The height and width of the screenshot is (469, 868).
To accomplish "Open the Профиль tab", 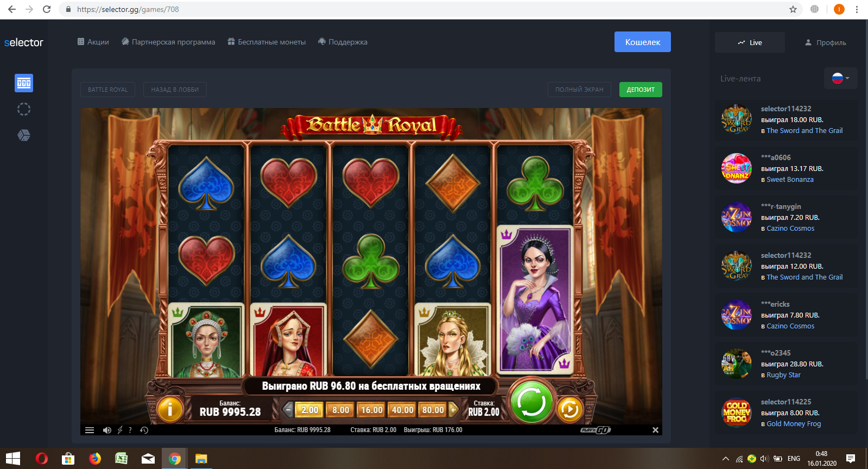I will [825, 42].
